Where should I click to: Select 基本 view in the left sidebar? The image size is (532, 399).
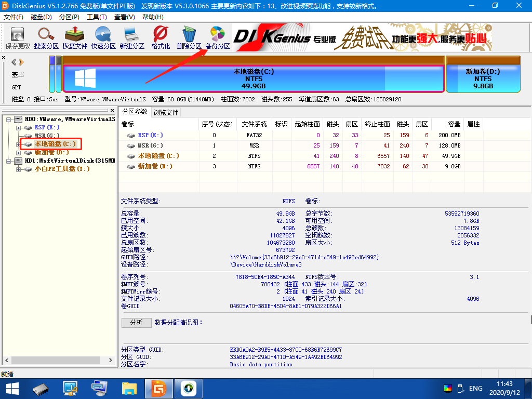17,74
